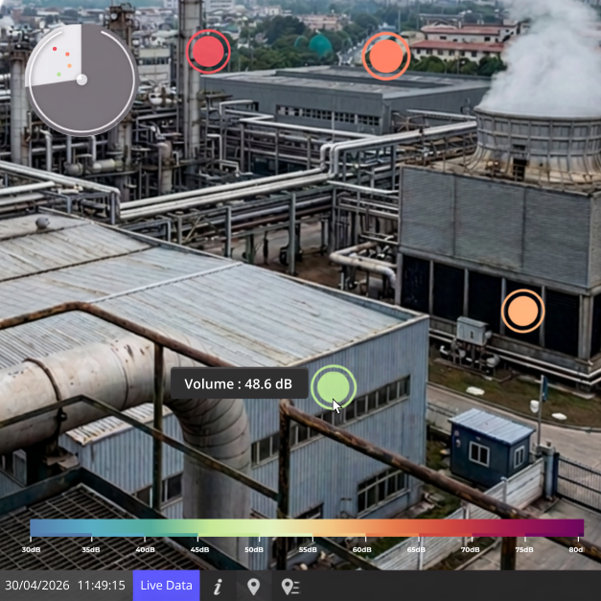
Task: Click the Volume : 48.6 dB tooltip
Action: click(239, 384)
